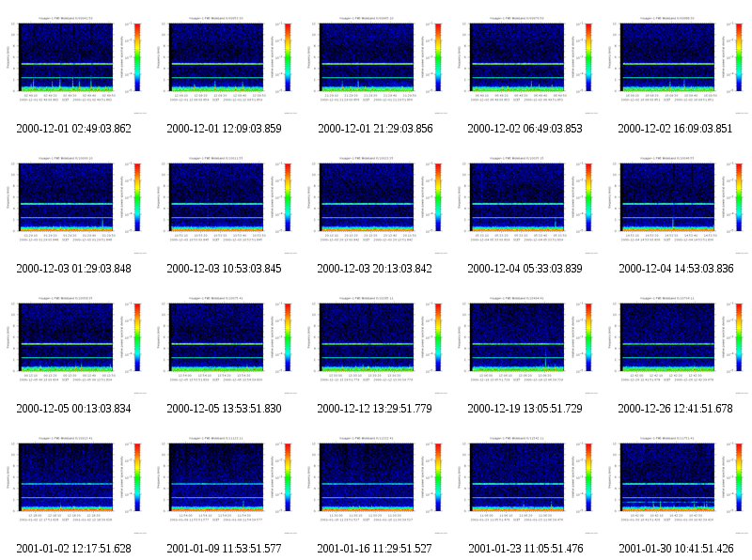Click the caption 2000-12-01 12:09:03.859
Image resolution: width=752 pixels, height=560 pixels.
coord(224,129)
